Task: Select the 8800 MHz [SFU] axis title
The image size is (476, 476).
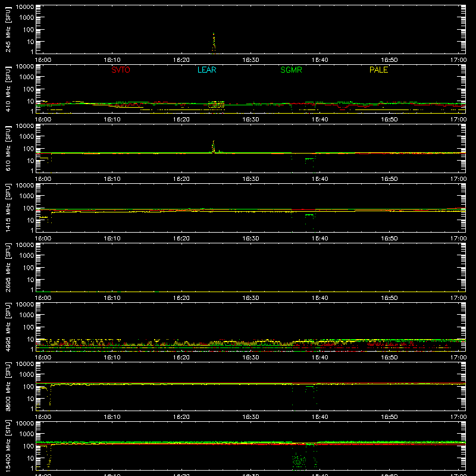Action: (8, 387)
